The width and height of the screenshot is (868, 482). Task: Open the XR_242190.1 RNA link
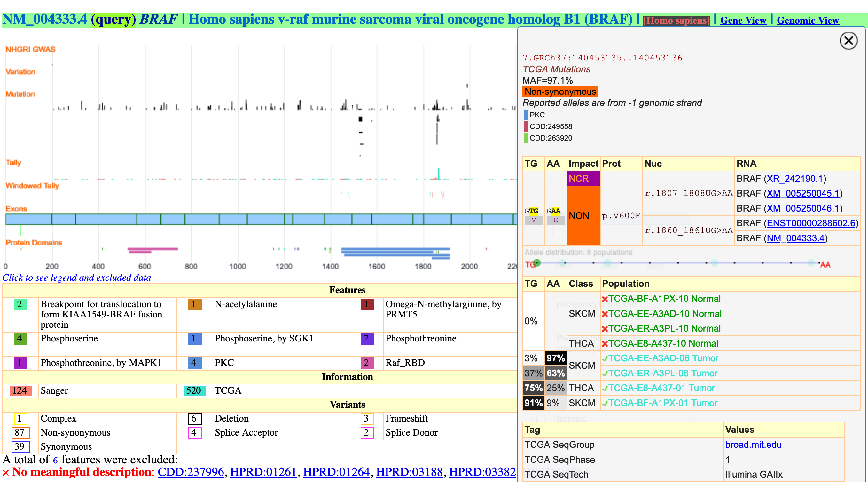794,179
